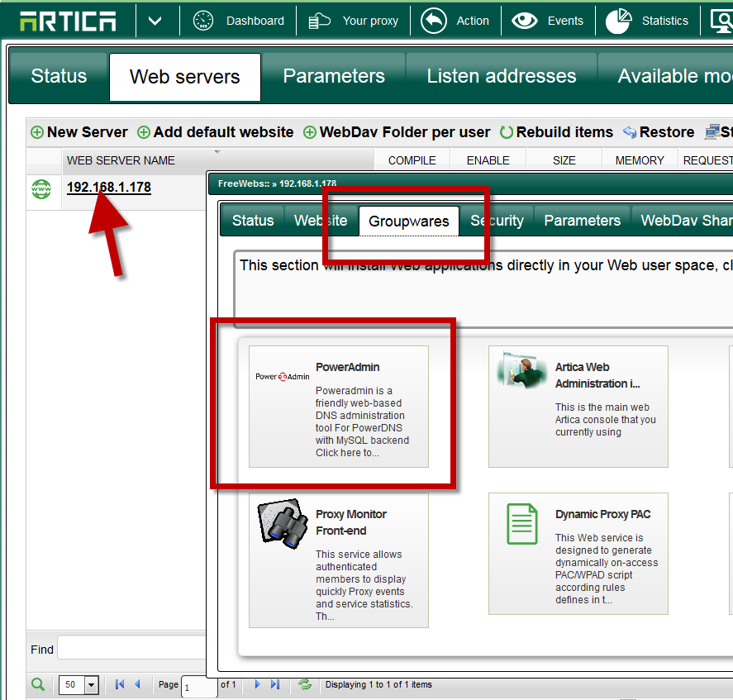
Task: Click the Restore arrow icon
Action: (630, 132)
